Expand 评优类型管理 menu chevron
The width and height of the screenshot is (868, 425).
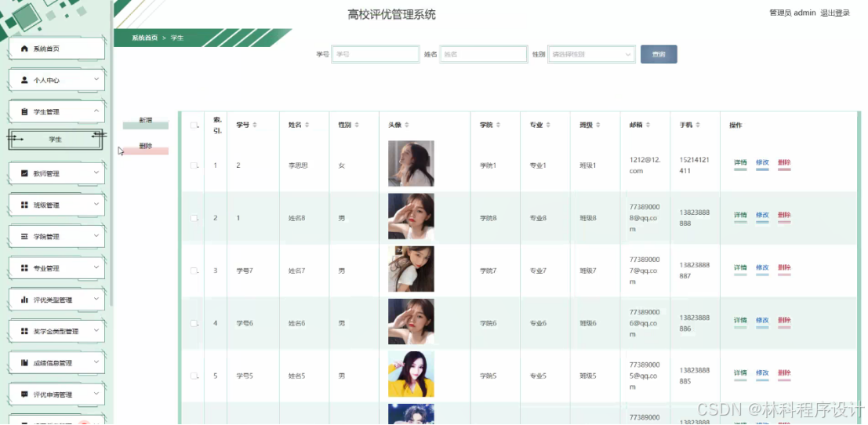[96, 299]
